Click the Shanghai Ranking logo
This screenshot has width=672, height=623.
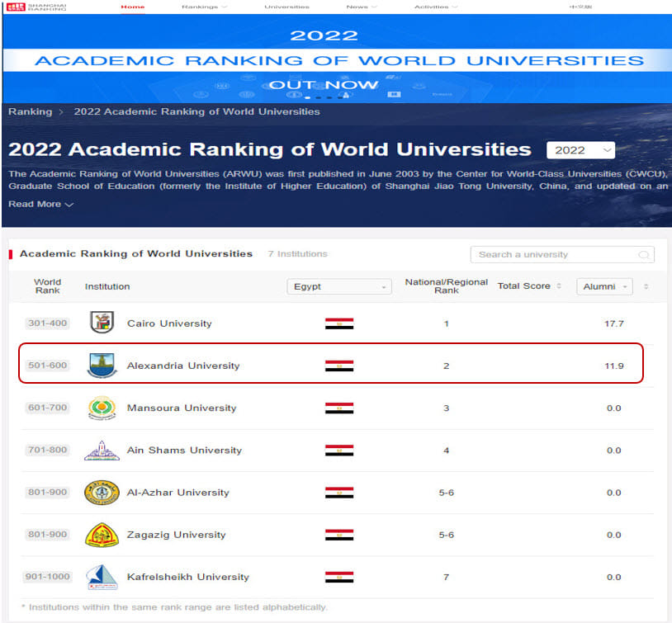point(37,7)
